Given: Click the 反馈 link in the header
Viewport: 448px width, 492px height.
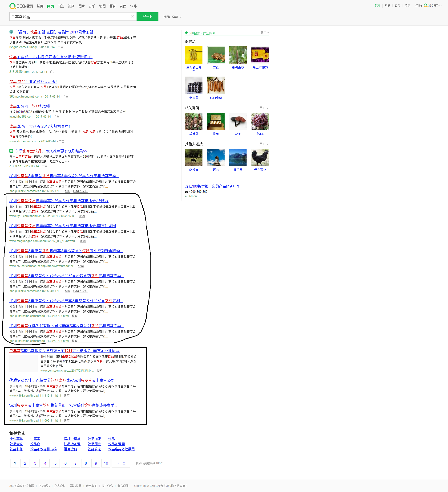Looking at the screenshot, I should 387,6.
